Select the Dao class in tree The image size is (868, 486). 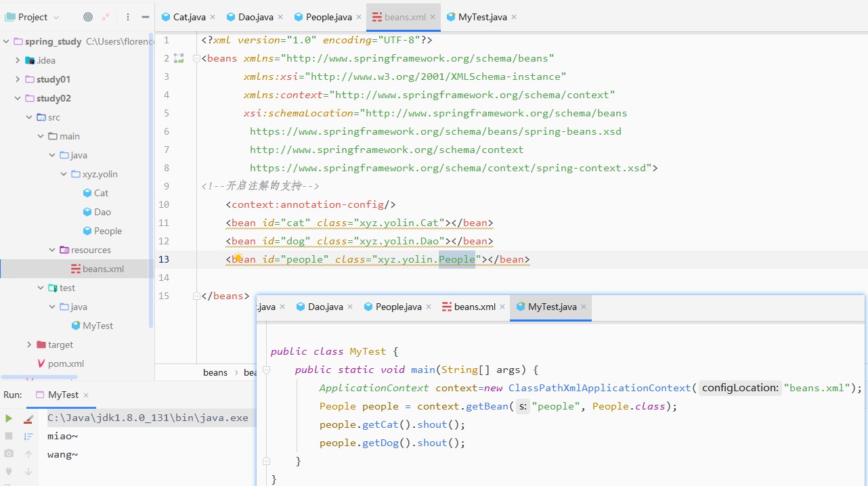102,212
